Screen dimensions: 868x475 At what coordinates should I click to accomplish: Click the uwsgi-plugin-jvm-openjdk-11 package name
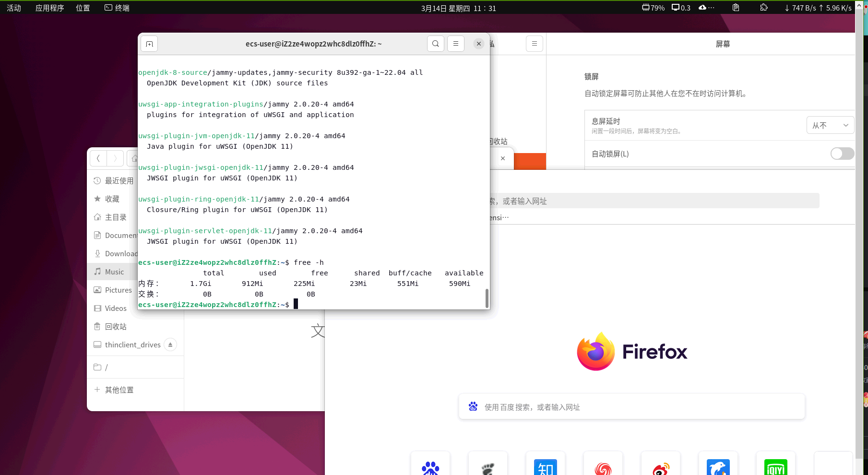196,136
